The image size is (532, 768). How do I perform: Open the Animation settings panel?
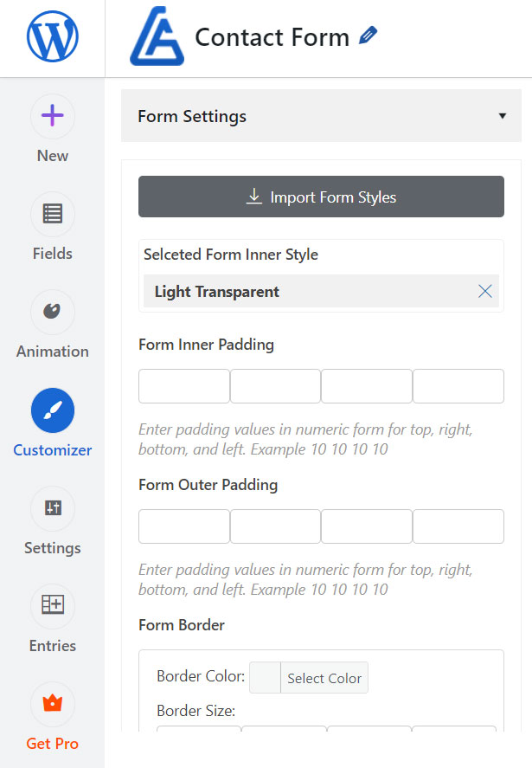pos(52,312)
